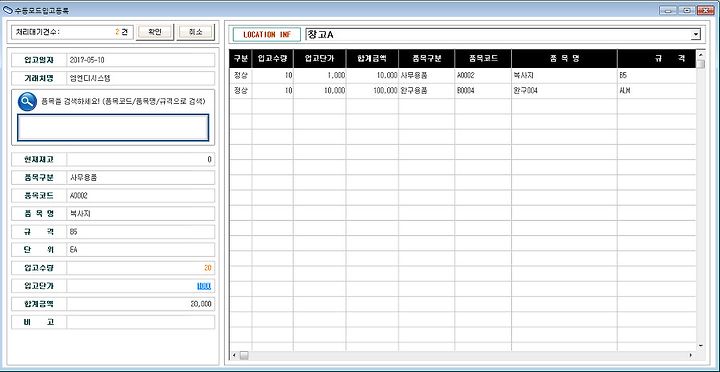The height and width of the screenshot is (372, 720).
Task: Click the 단위 field showing EA
Action: [x=141, y=250]
